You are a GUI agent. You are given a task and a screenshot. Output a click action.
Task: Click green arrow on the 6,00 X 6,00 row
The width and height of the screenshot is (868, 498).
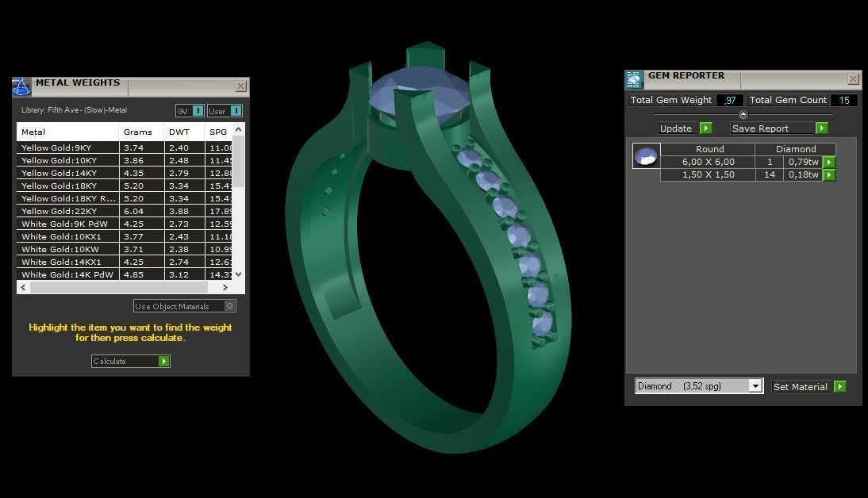pos(829,162)
